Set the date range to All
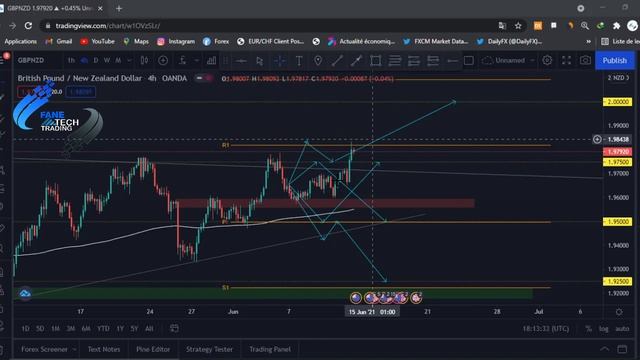The width and height of the screenshot is (640, 360). (x=149, y=329)
